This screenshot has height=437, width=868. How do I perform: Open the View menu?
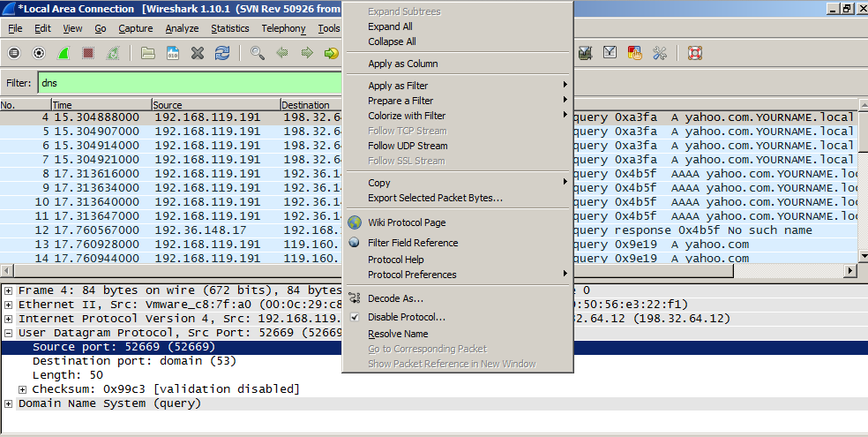coord(72,28)
